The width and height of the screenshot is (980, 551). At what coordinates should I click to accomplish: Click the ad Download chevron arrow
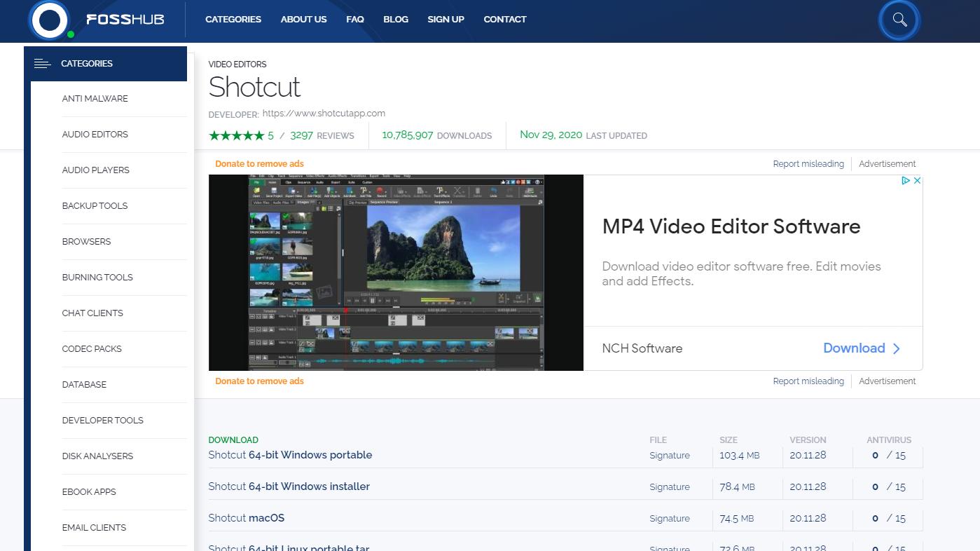[897, 348]
